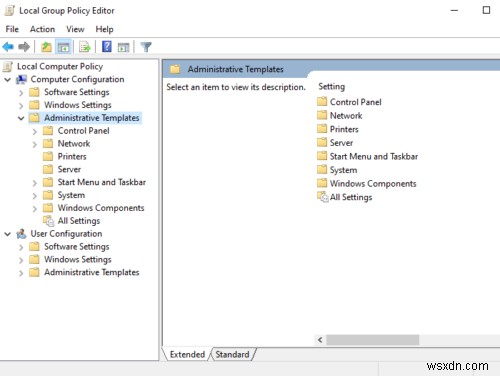Expand Software Settings under Computer Configuration
Viewport: 500px width, 376px height.
(x=21, y=93)
